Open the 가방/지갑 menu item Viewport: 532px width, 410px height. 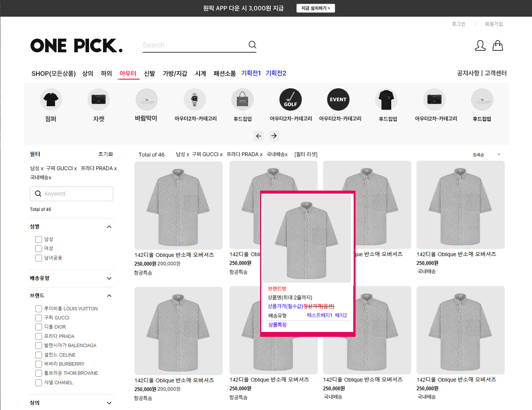pyautogui.click(x=175, y=74)
